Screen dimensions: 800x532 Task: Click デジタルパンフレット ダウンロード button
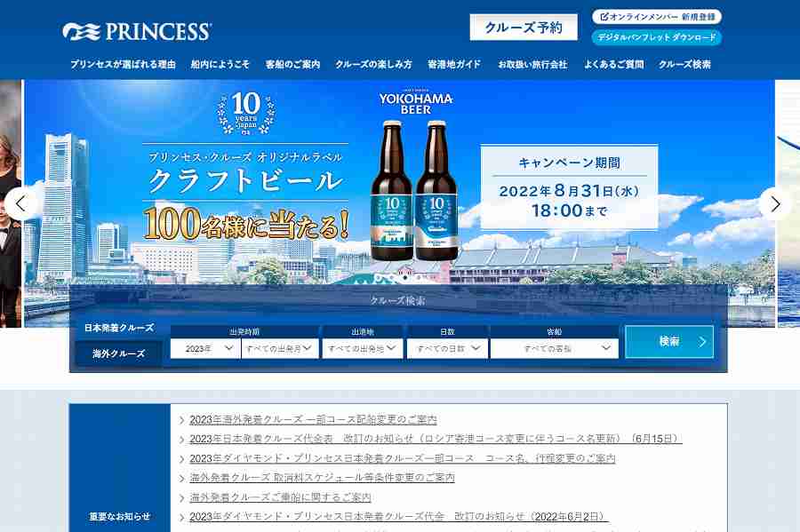pos(657,37)
